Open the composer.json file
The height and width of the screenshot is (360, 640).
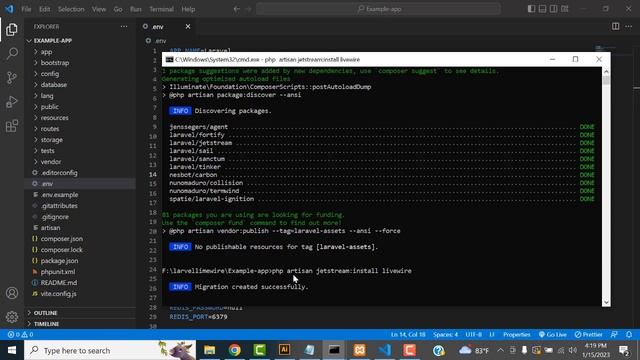click(x=62, y=239)
